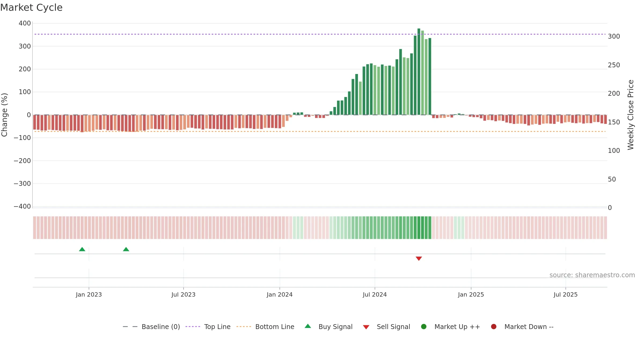This screenshot has height=362, width=644.
Task: Click the Market Cycle chart title
Action: [31, 8]
